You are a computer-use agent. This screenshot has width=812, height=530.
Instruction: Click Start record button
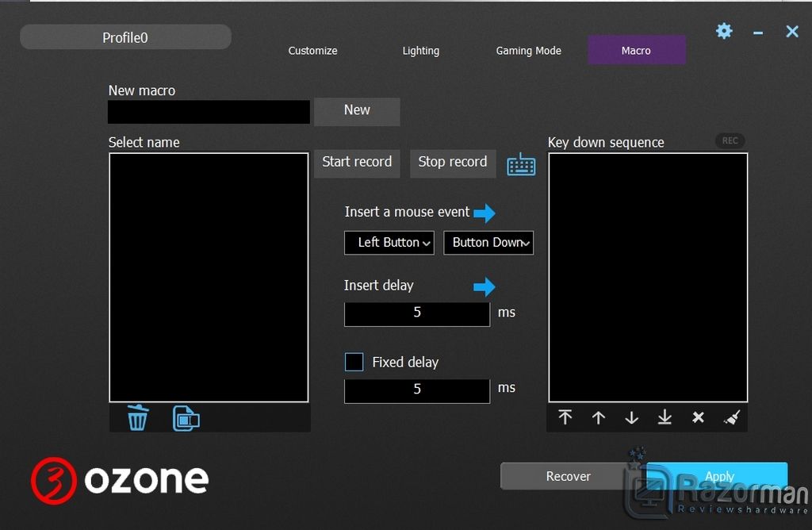click(357, 163)
